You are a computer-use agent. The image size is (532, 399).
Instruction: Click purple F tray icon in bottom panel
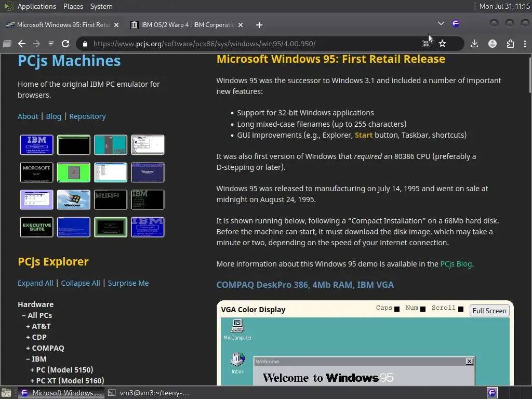[492, 393]
